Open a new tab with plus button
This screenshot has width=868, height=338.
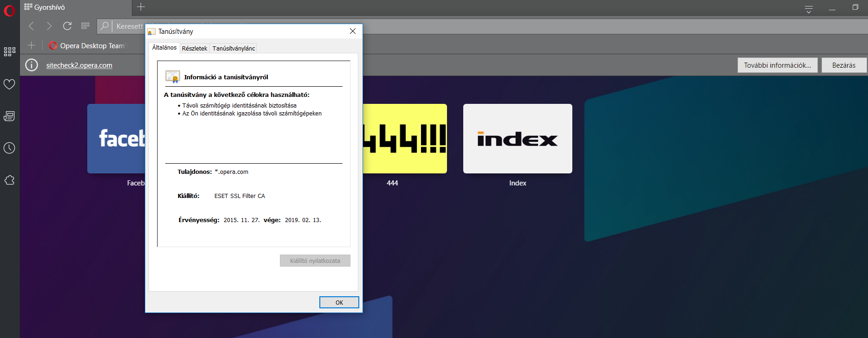[x=141, y=7]
